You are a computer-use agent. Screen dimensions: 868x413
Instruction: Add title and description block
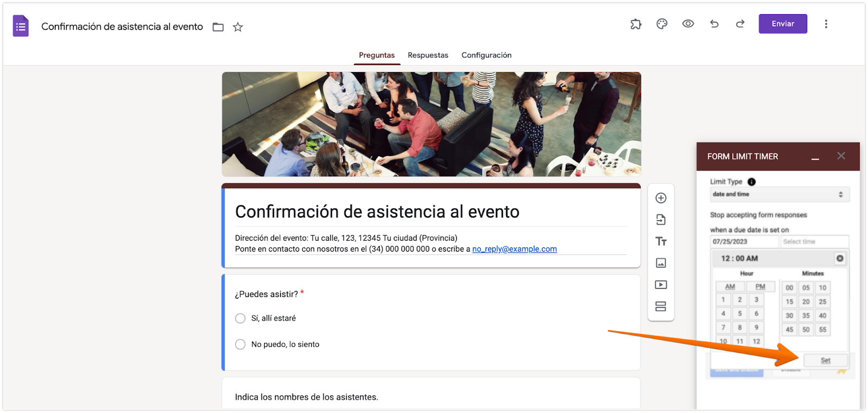coord(661,241)
